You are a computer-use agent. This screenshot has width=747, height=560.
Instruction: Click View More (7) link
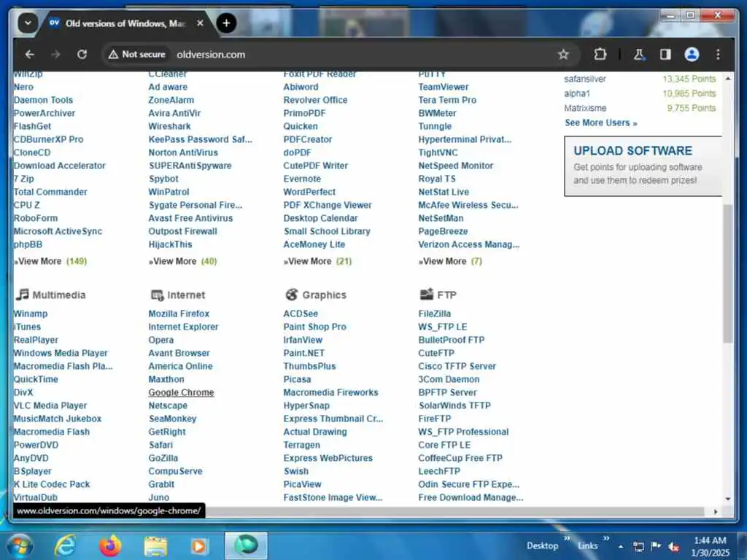pyautogui.click(x=450, y=262)
